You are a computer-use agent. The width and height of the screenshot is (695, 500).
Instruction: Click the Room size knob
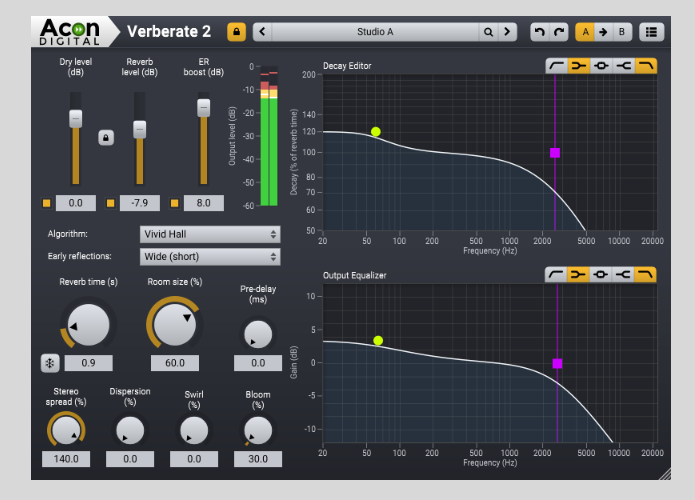tap(175, 325)
